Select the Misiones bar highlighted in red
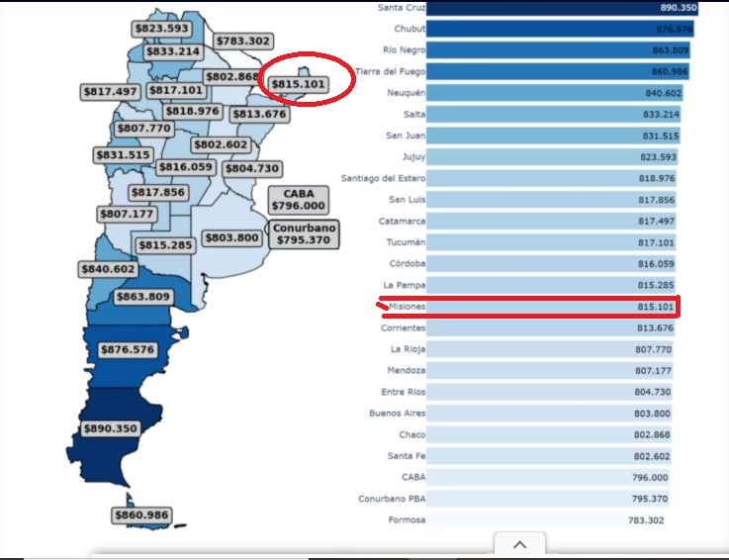This screenshot has height=560, width=729. (x=555, y=307)
